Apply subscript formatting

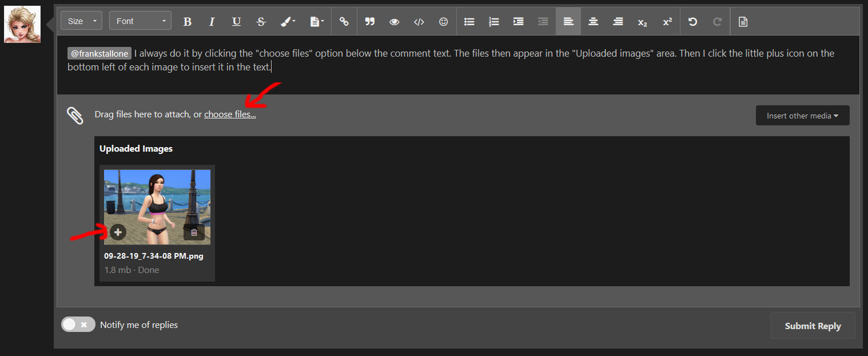point(643,22)
